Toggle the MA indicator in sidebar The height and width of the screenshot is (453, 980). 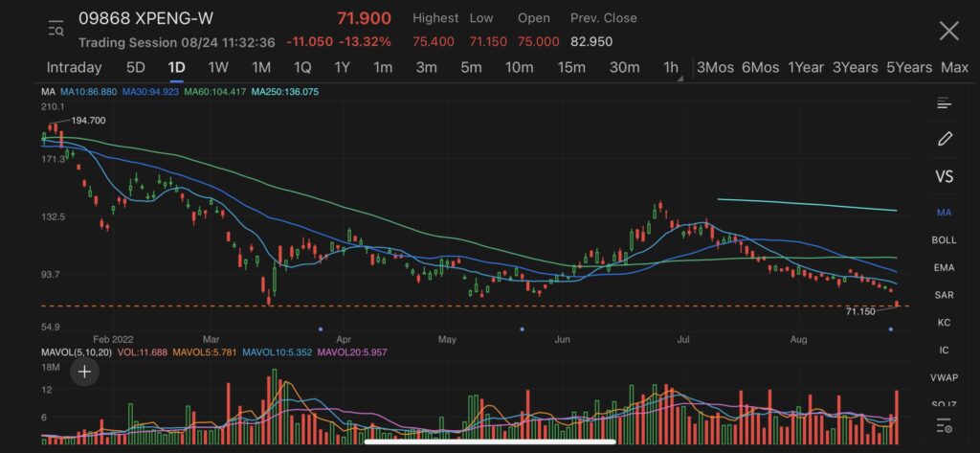(944, 213)
